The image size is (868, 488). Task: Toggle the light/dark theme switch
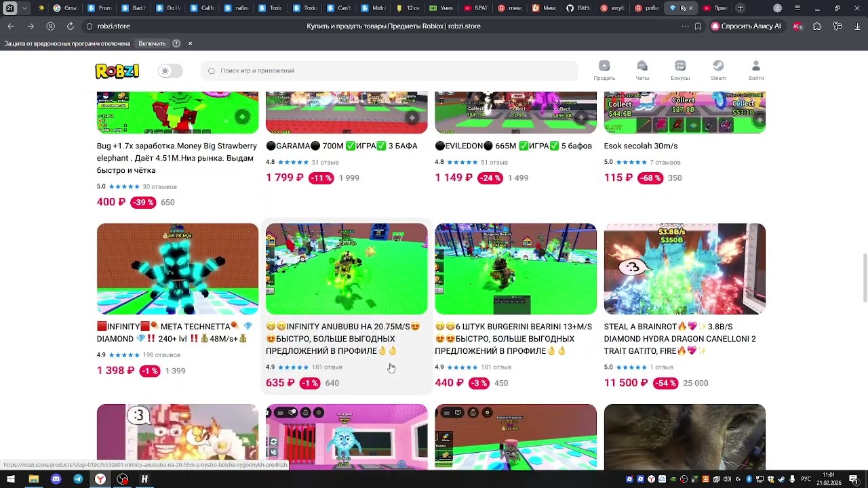170,70
